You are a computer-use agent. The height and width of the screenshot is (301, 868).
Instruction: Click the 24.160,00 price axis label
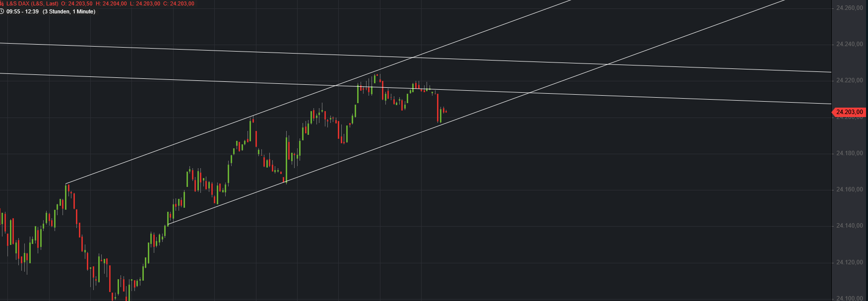tap(849, 189)
